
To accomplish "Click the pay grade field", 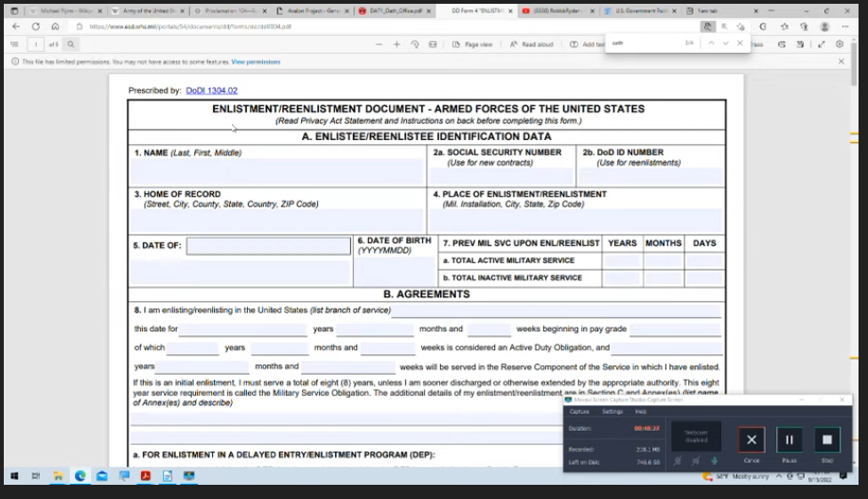I will (675, 330).
